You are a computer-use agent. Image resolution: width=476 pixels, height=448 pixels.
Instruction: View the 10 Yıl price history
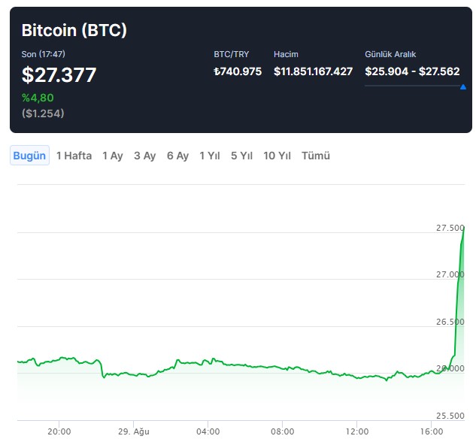point(277,156)
